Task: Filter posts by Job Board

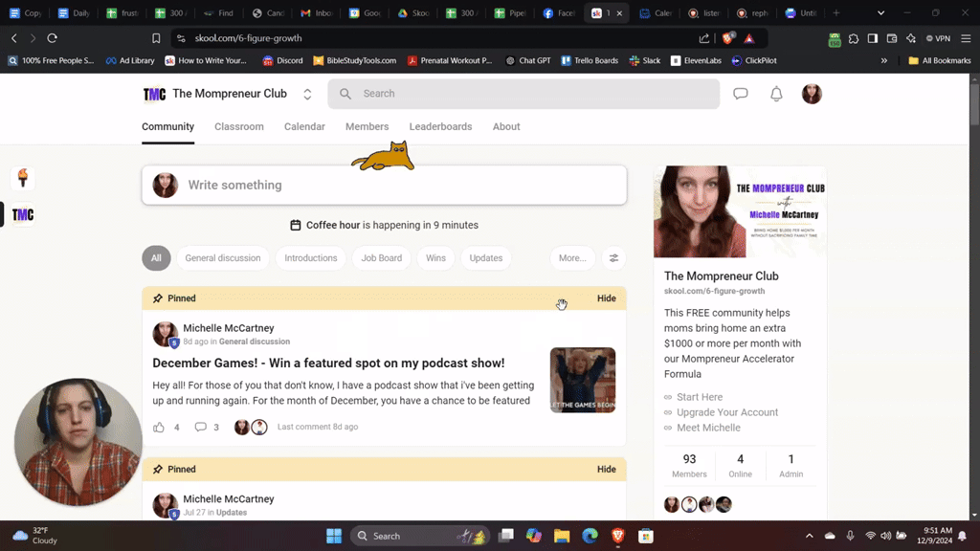Action: (x=381, y=258)
